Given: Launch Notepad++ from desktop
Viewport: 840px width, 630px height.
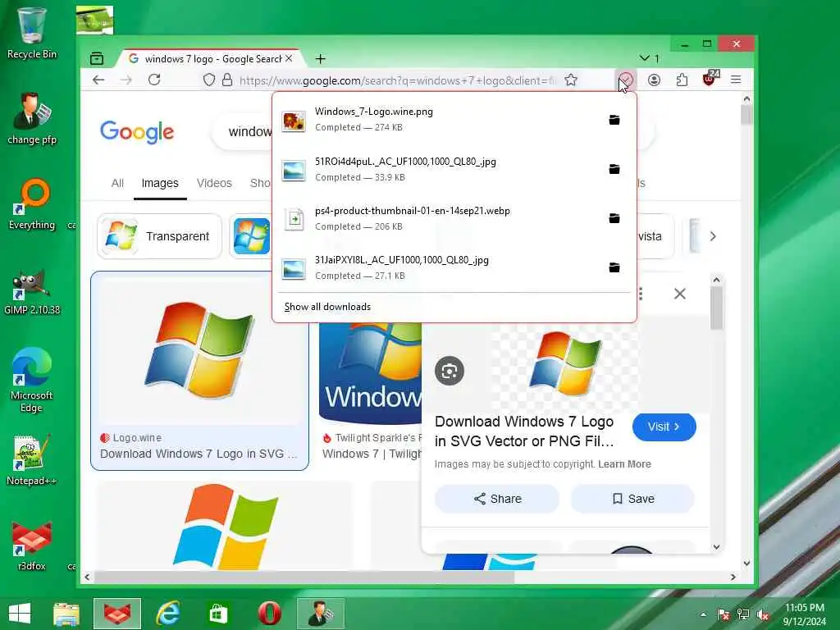Looking at the screenshot, I should (x=32, y=460).
